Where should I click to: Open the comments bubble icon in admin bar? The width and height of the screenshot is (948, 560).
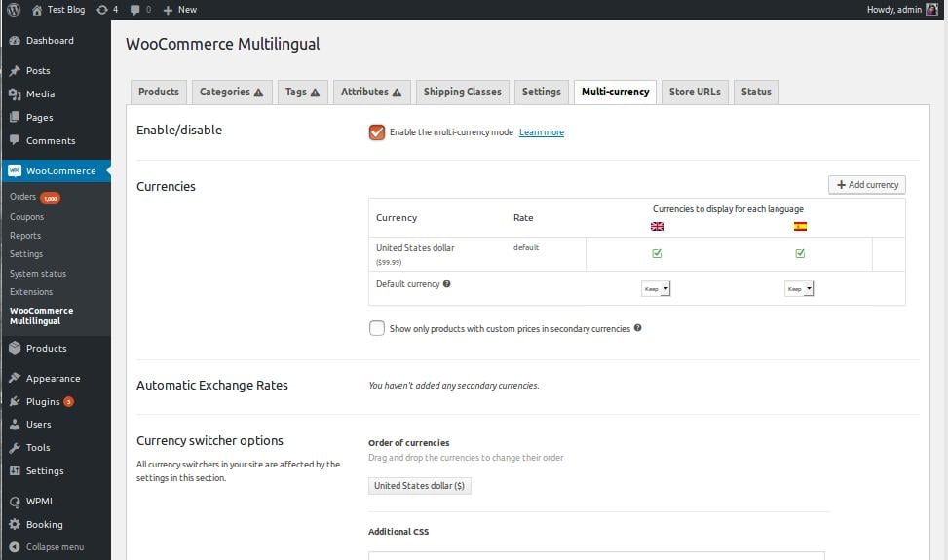pyautogui.click(x=134, y=10)
